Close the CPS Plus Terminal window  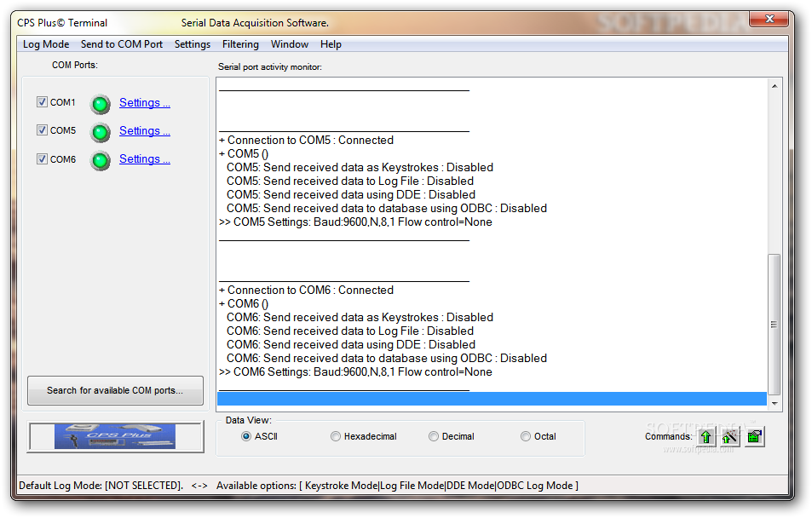coord(769,19)
